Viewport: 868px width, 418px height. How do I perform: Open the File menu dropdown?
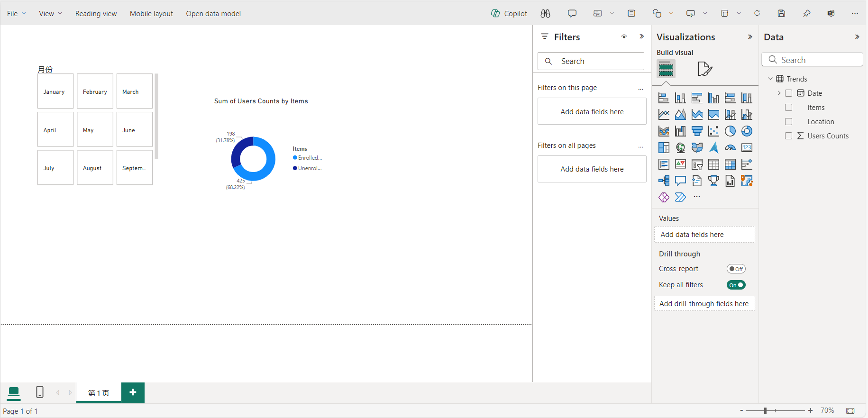point(17,14)
